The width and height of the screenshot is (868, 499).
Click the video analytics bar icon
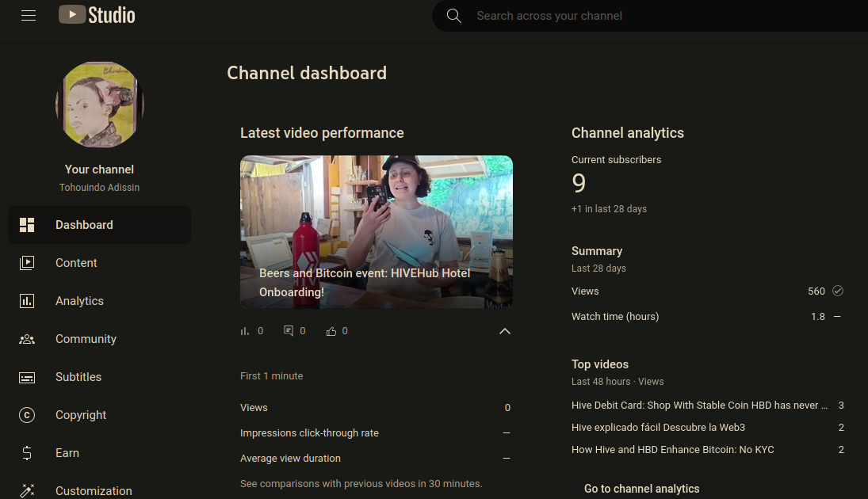pyautogui.click(x=245, y=331)
